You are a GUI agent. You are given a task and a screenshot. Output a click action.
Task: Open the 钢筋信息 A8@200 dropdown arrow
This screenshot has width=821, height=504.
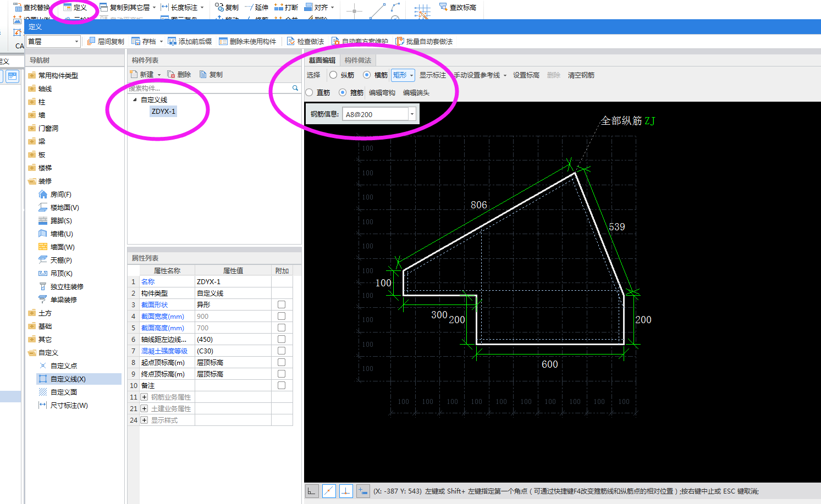(412, 114)
